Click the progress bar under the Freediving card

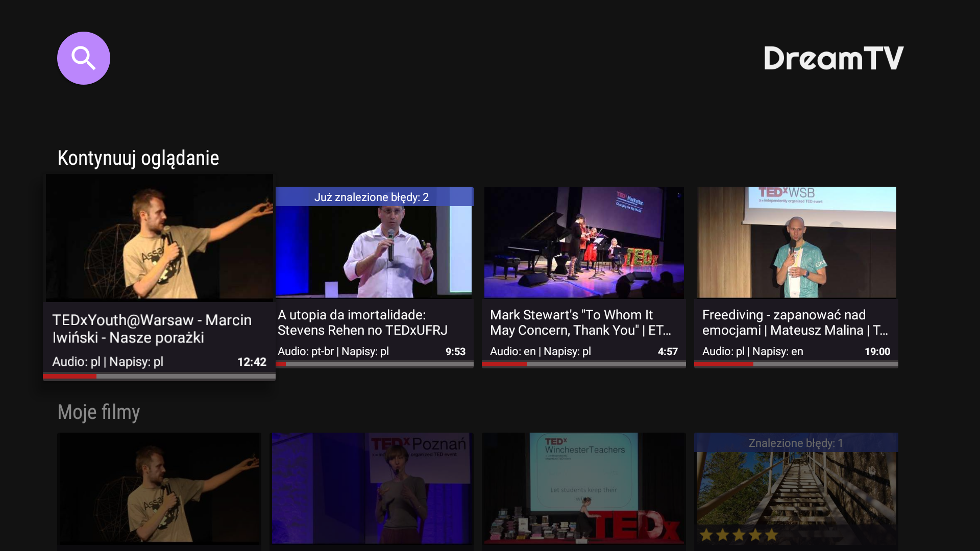point(796,364)
